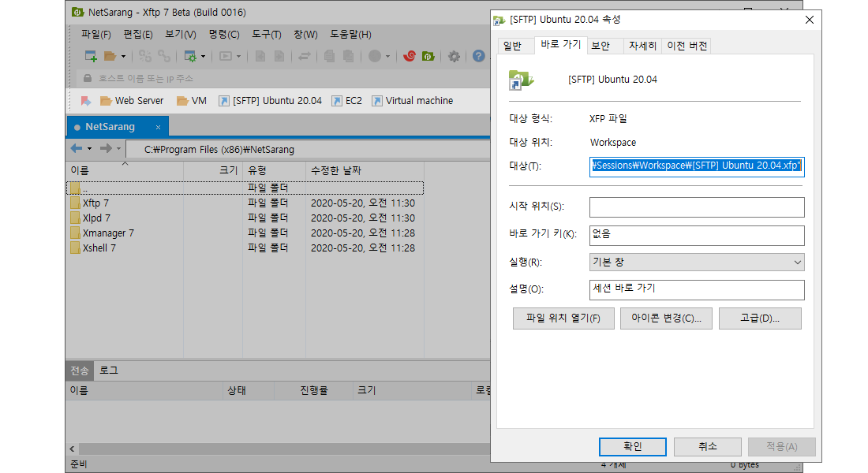868x473 pixels.
Task: Select the Xlpd 7 folder row
Action: point(245,218)
